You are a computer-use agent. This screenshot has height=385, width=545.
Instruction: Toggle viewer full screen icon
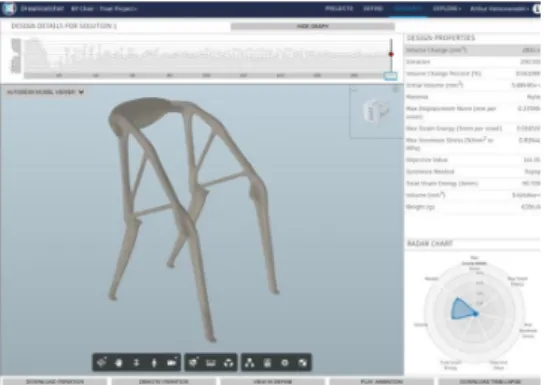click(303, 363)
